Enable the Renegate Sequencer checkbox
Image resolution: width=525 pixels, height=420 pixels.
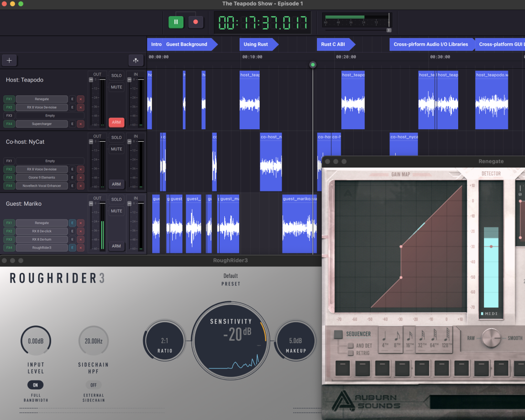pyautogui.click(x=338, y=335)
